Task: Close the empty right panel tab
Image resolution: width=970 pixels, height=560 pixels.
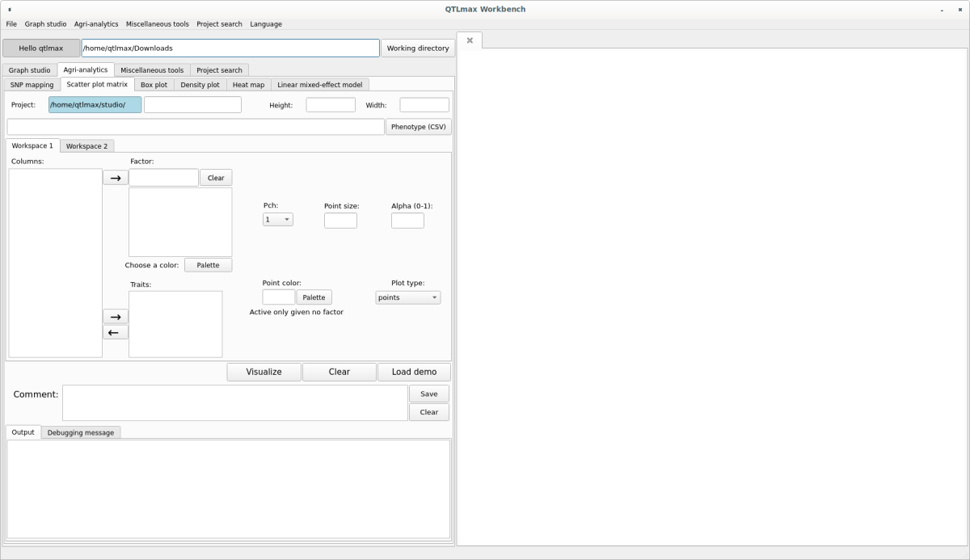Action: click(470, 40)
